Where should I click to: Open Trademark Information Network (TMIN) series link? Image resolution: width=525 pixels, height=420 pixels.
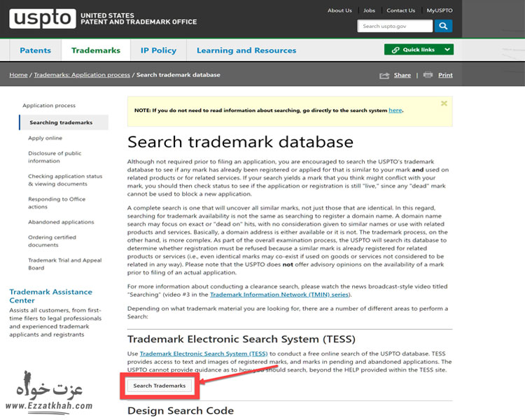coord(279,295)
